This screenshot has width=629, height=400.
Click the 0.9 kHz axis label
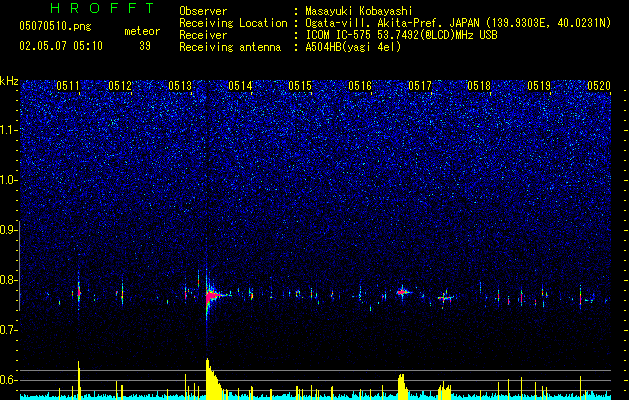pyautogui.click(x=9, y=230)
